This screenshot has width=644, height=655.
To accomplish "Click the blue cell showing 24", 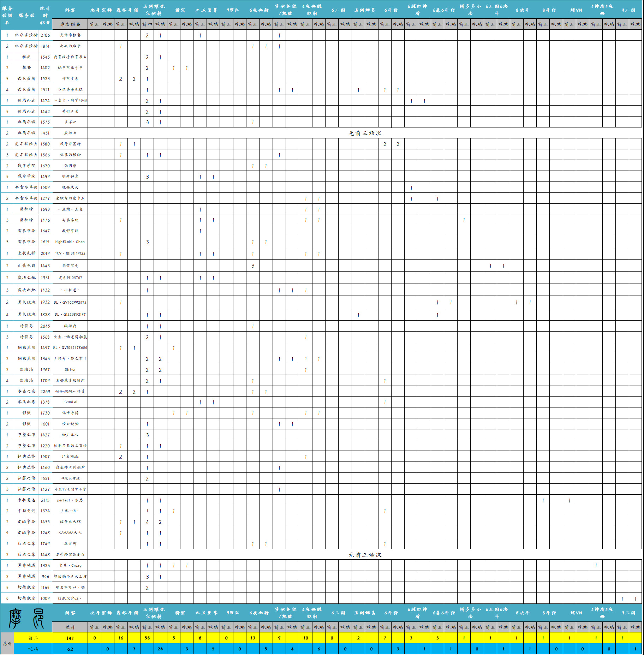I will click(x=160, y=649).
